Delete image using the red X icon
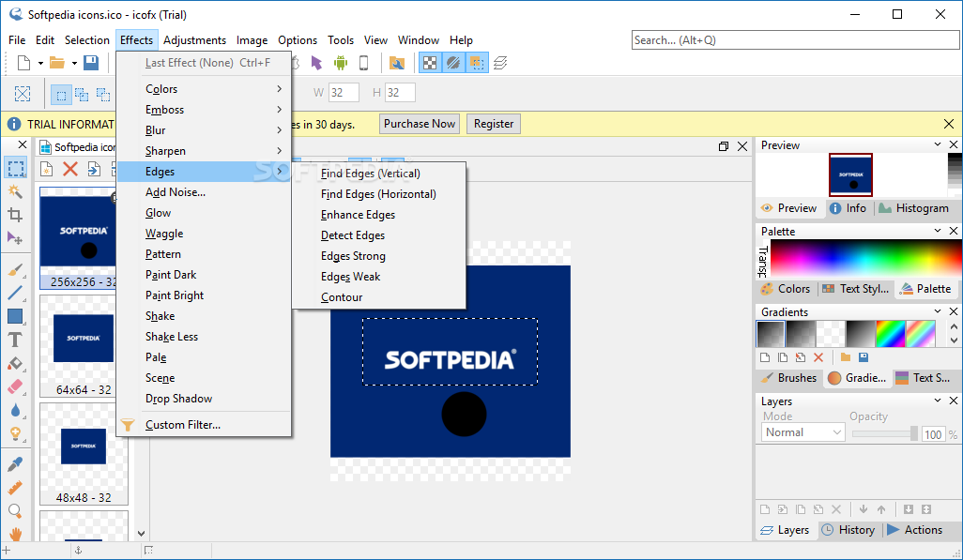 (70, 169)
